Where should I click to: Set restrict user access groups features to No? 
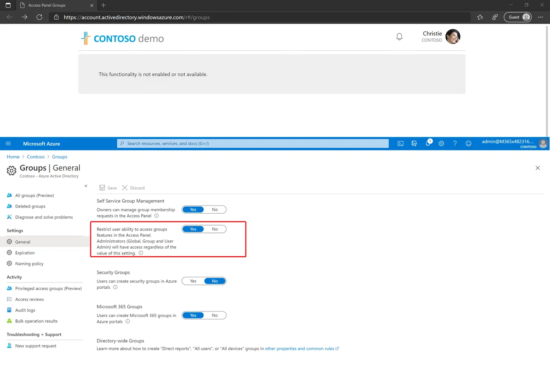pos(215,229)
